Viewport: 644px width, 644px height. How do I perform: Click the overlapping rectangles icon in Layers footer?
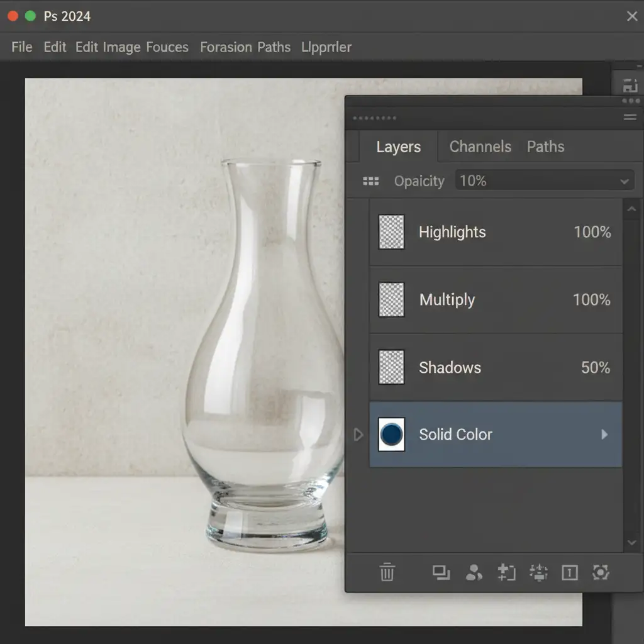tap(441, 572)
